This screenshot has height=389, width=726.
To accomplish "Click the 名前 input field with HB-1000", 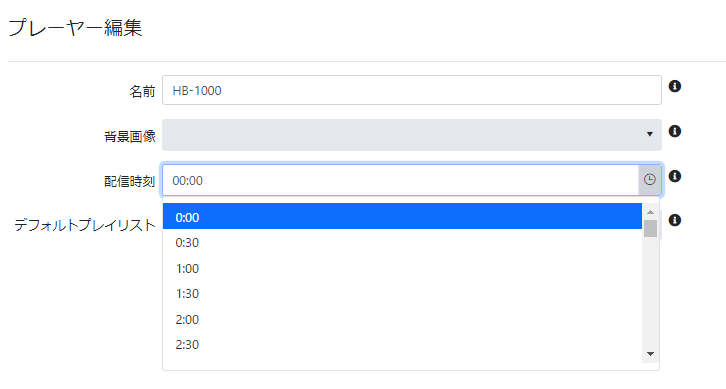I will (x=412, y=90).
